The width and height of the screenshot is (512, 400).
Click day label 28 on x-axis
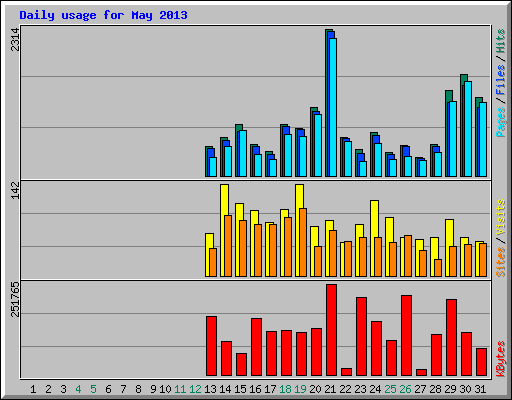point(435,389)
